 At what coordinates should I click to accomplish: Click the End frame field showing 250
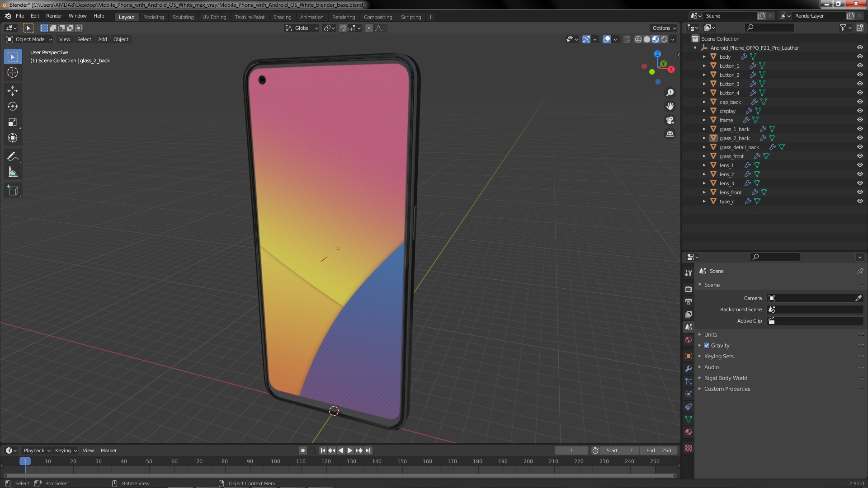pyautogui.click(x=659, y=450)
